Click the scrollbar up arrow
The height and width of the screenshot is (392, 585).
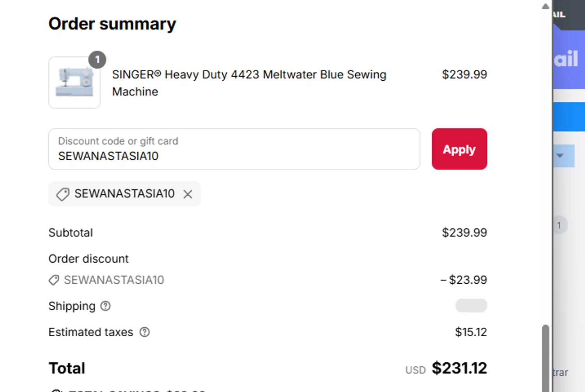(546, 6)
